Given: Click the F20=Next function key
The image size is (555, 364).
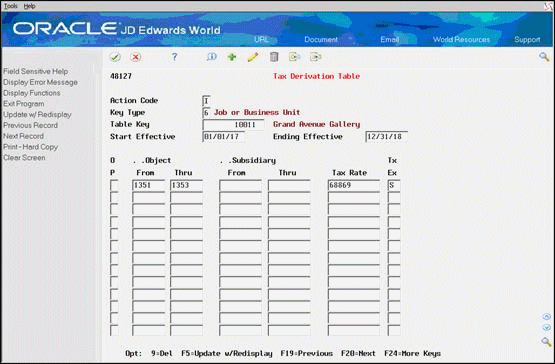Looking at the screenshot, I should pyautogui.click(x=358, y=353).
